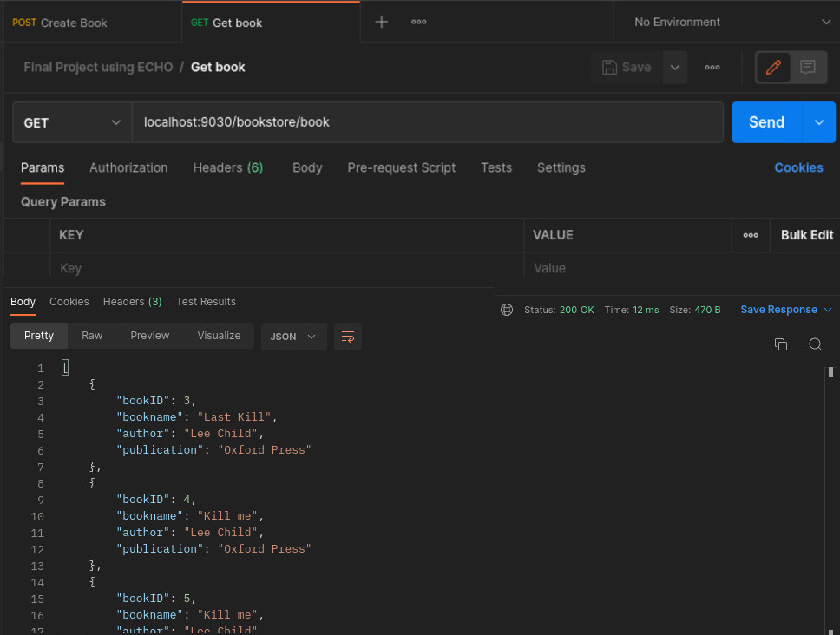Open query params column options dots
This screenshot has width=840, height=635.
[x=751, y=235]
